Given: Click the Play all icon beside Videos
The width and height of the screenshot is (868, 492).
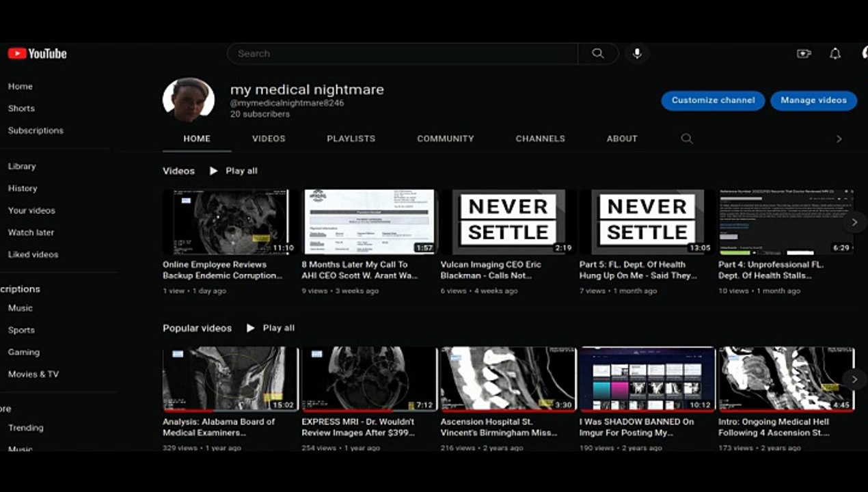Looking at the screenshot, I should coord(213,171).
